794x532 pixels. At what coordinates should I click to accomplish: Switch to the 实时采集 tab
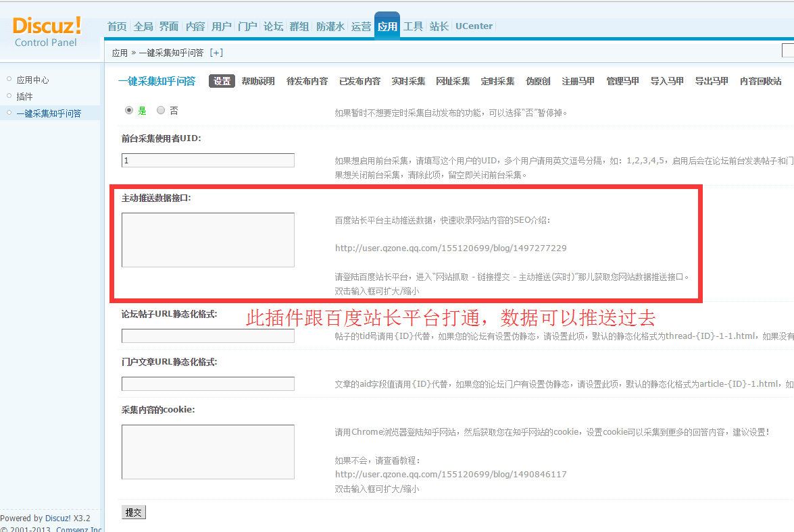[408, 81]
